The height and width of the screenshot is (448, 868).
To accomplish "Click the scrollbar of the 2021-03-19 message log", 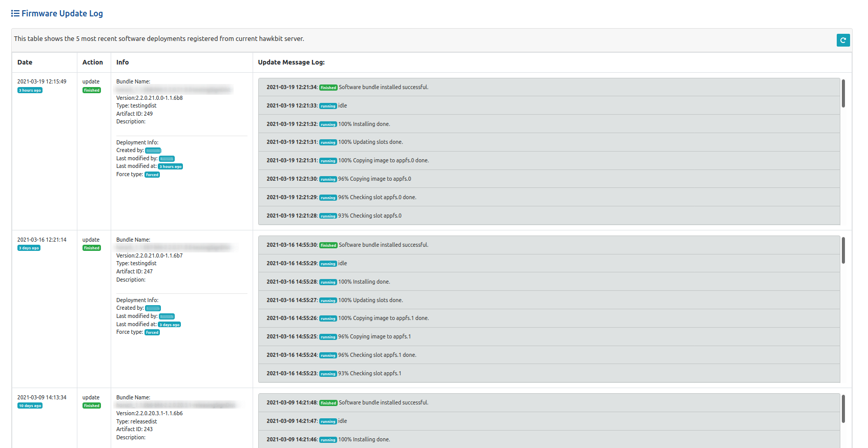I will (x=843, y=94).
